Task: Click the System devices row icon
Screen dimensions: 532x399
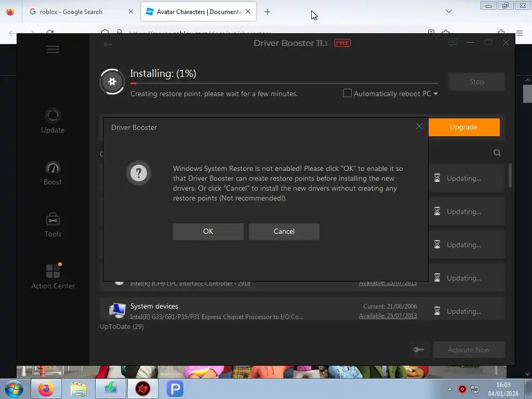Action: 117,311
